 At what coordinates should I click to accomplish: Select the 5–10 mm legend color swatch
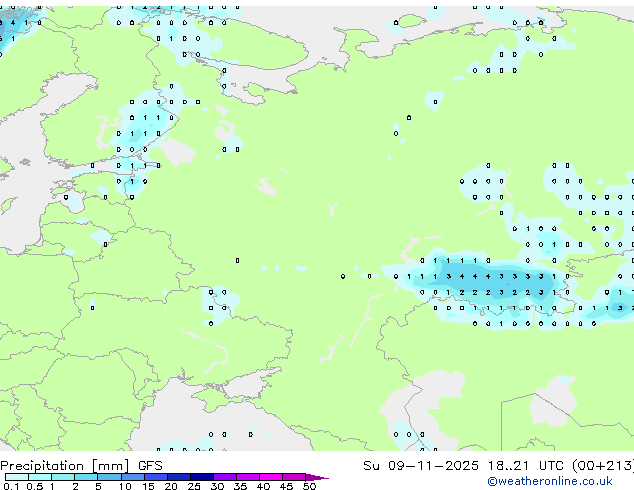[109, 477]
